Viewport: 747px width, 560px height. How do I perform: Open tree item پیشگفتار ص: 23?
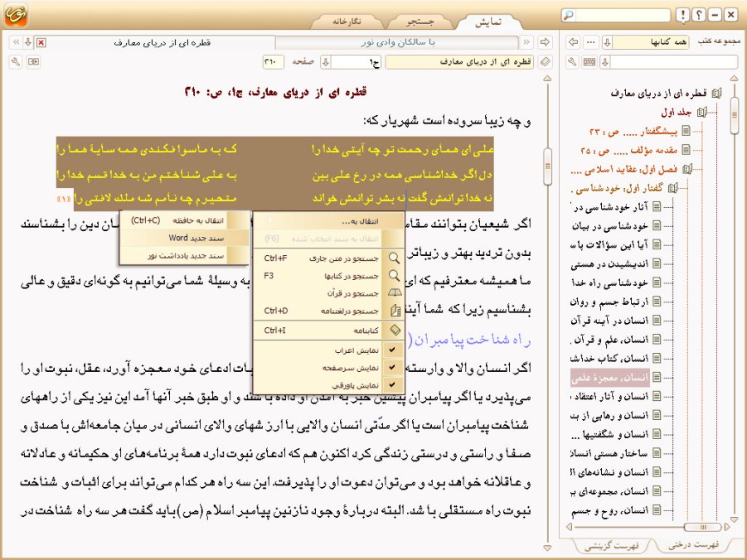click(x=633, y=131)
